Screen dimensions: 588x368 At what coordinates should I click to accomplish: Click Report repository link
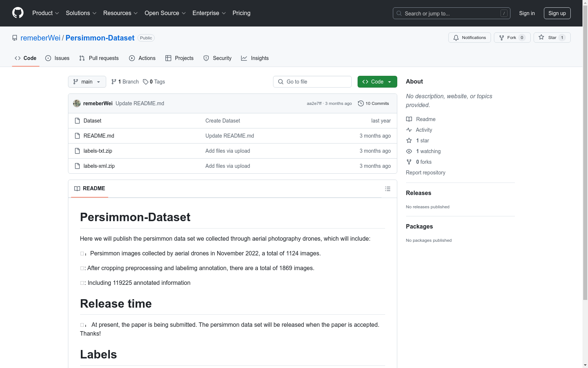click(426, 173)
